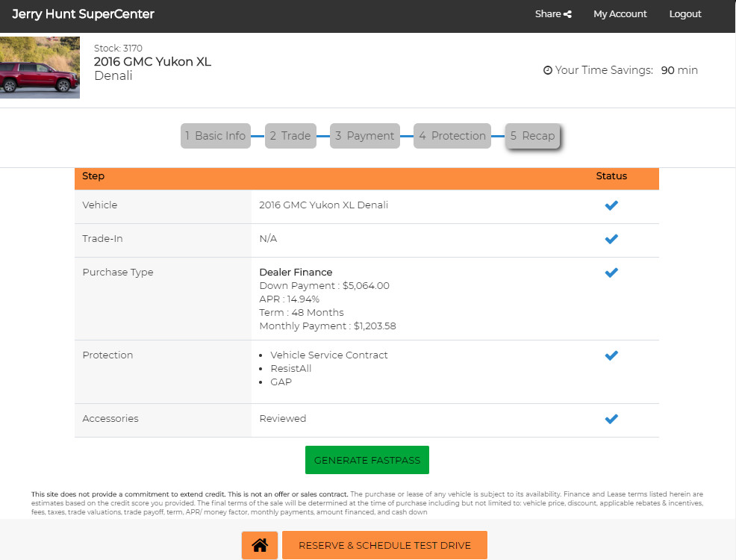Click the Accessories step label

pyautogui.click(x=110, y=419)
